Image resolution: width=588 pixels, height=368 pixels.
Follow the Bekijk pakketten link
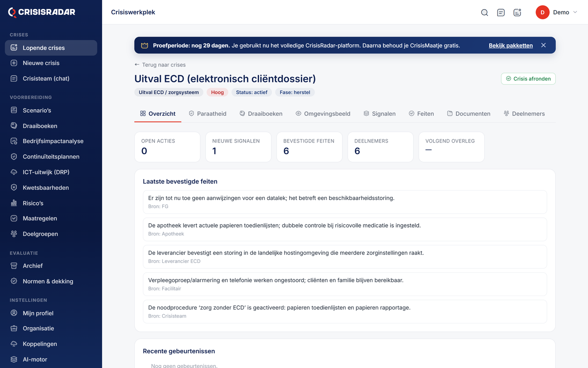click(511, 45)
